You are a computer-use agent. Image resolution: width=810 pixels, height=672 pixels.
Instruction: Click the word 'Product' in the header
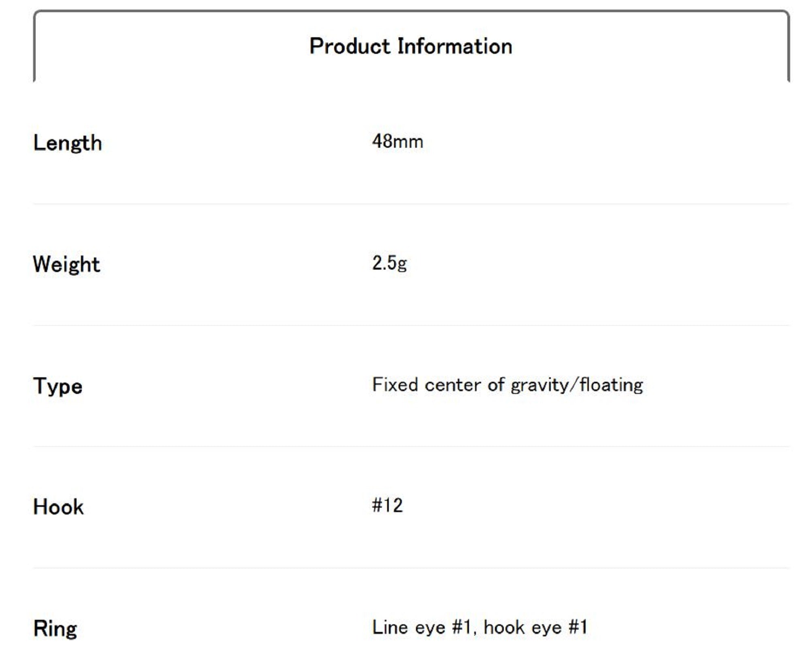click(350, 46)
